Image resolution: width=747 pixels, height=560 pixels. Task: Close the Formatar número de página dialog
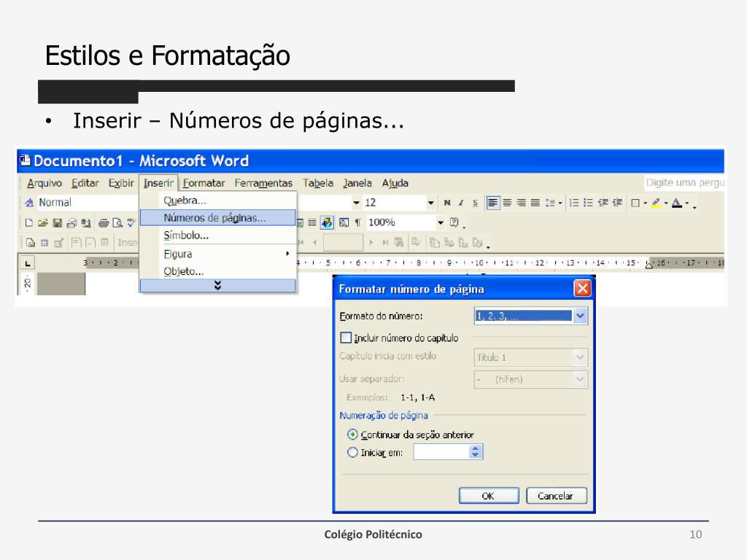582,289
